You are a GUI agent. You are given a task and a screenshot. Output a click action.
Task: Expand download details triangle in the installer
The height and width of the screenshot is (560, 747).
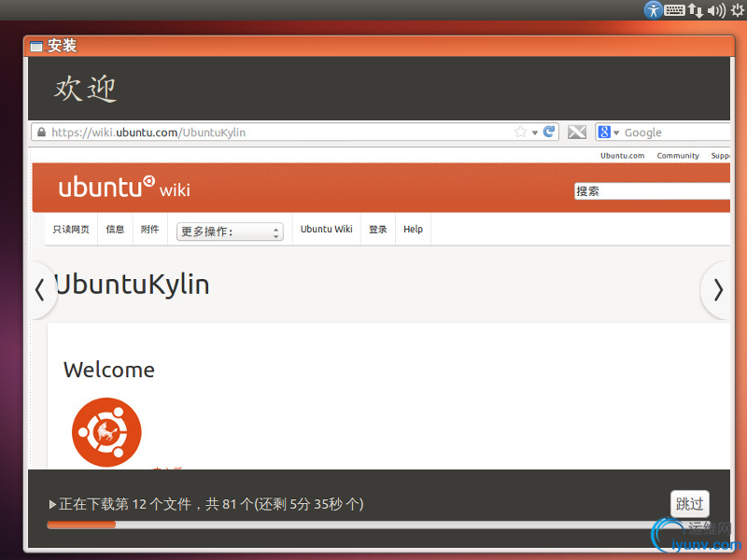[x=52, y=504]
